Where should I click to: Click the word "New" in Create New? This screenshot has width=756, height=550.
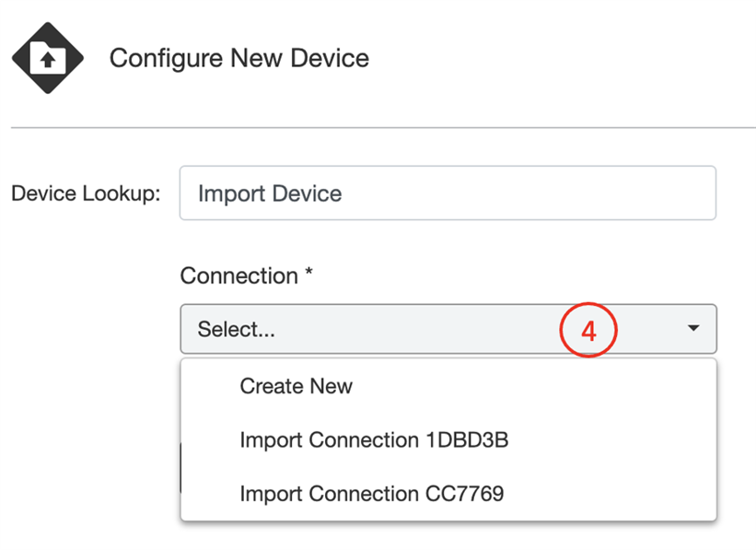331,386
